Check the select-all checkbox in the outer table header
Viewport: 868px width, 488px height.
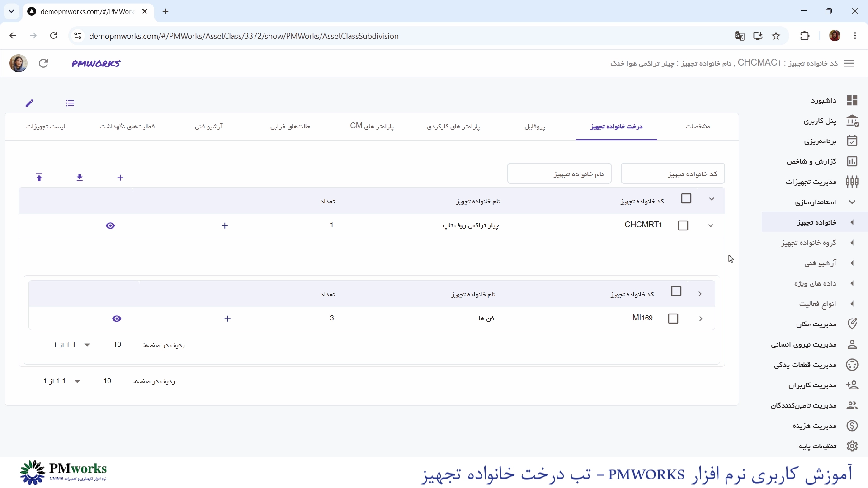[686, 198]
